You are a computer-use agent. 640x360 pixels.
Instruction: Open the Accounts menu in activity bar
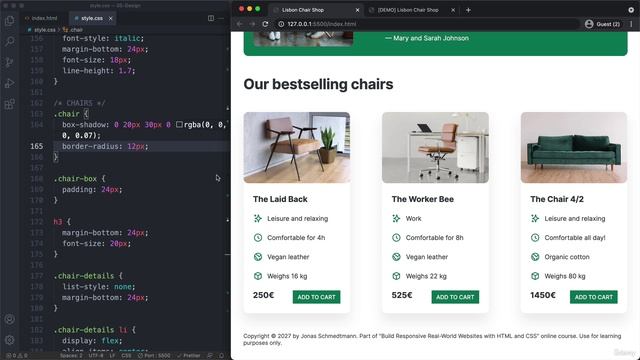(9, 319)
